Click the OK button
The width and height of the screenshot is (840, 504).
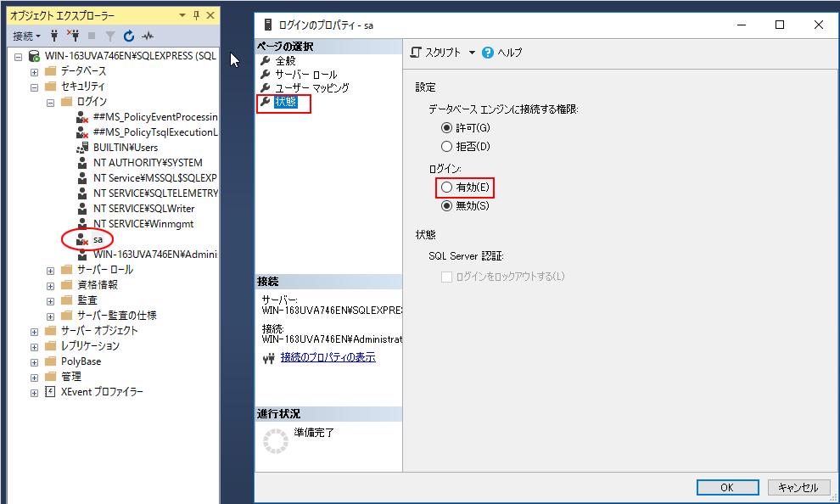pyautogui.click(x=727, y=488)
